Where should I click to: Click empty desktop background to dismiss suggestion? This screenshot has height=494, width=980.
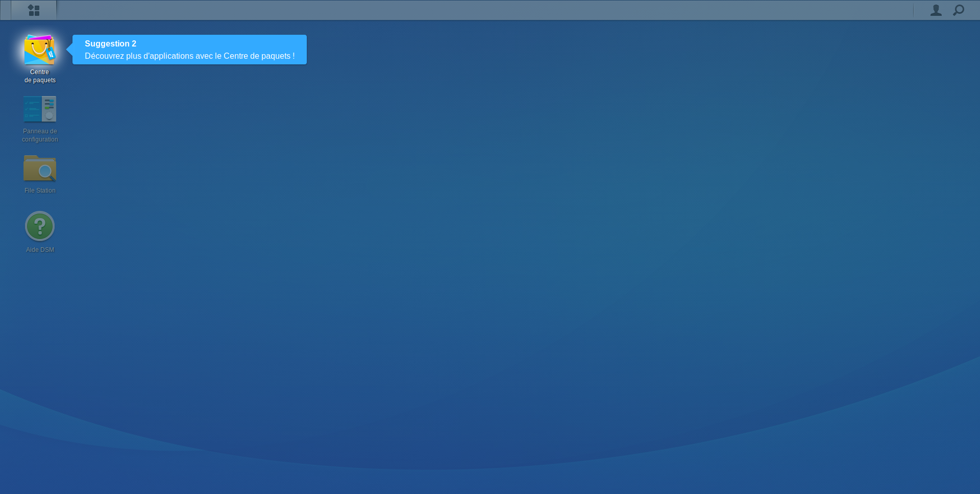[x=510, y=230]
